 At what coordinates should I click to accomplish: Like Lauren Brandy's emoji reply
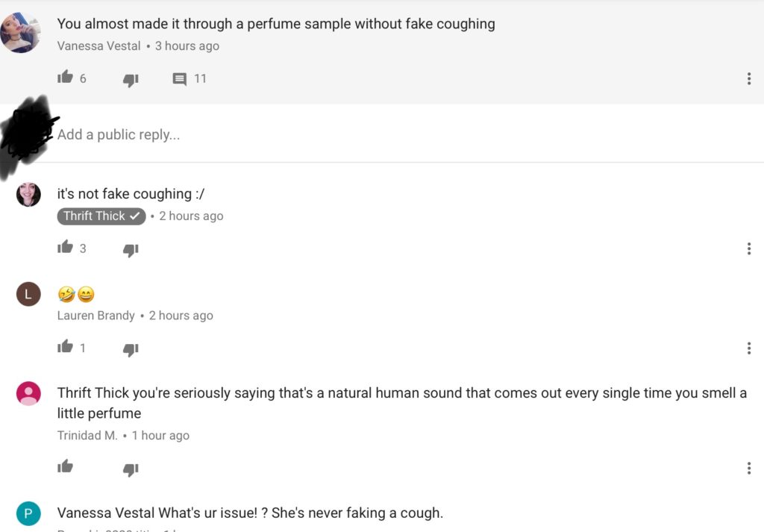(x=66, y=347)
